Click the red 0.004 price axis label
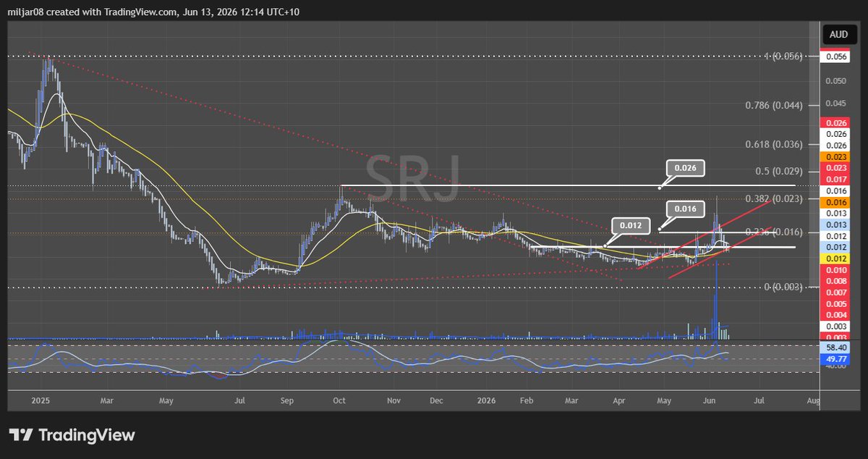Image resolution: width=868 pixels, height=459 pixels. point(836,315)
